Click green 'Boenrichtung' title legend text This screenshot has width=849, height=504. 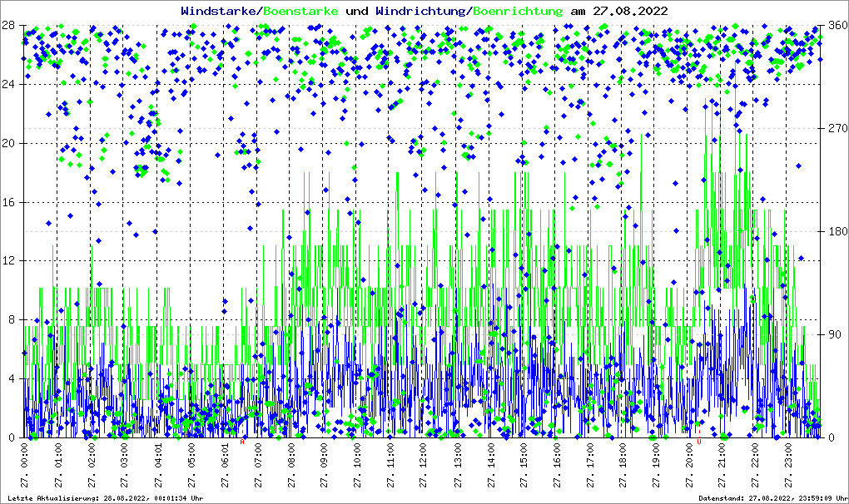tap(516, 11)
